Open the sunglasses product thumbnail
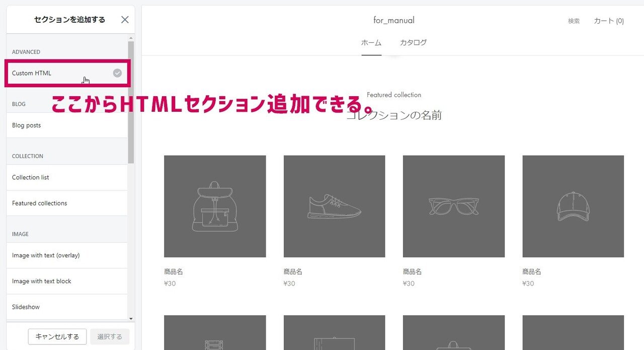This screenshot has width=644, height=350. click(454, 206)
